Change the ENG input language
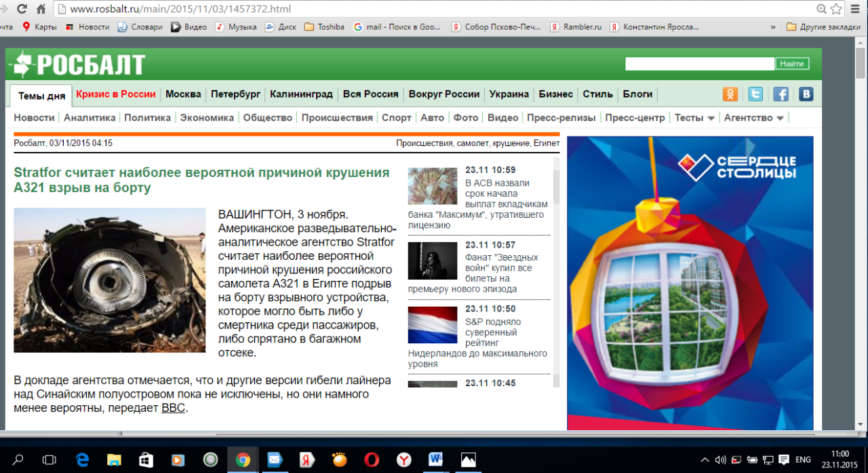 [x=803, y=459]
